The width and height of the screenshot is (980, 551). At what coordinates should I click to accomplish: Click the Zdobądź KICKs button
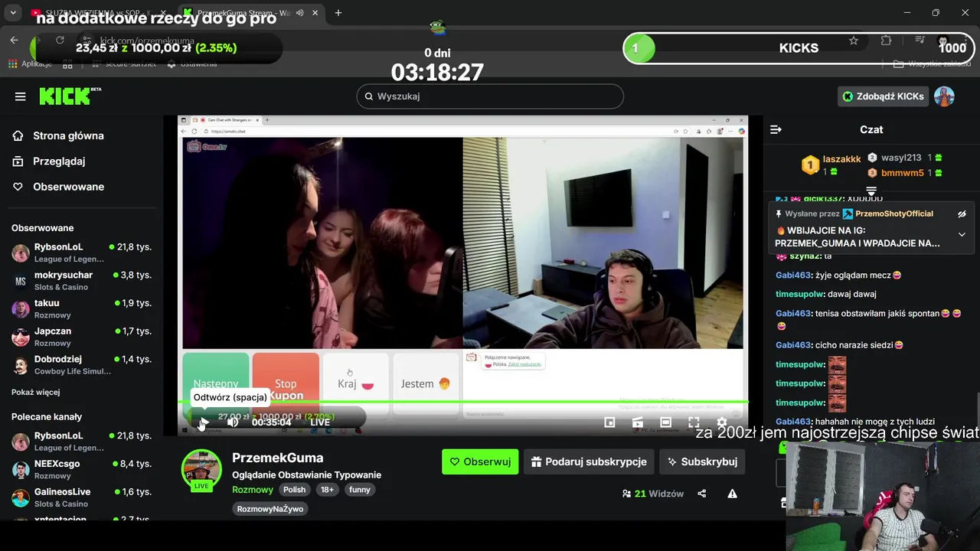[x=883, y=96]
